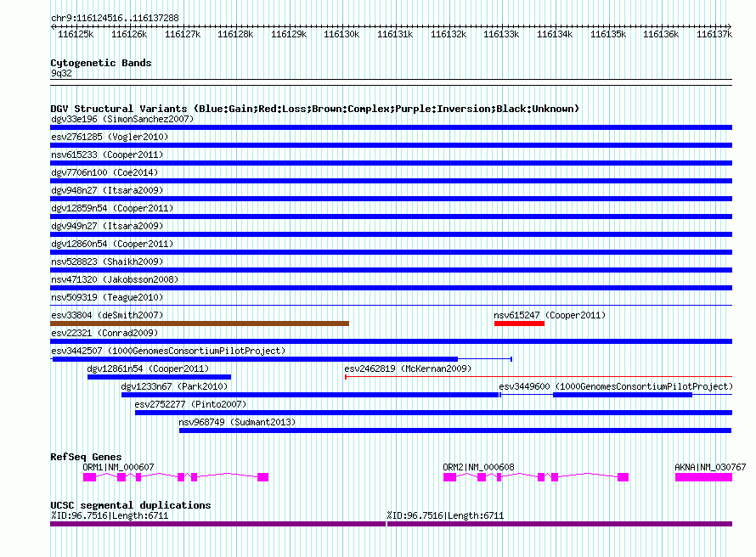This screenshot has height=557, width=756.
Task: Open the dgv7706n100 (Coe2014) variant label
Action: tap(104, 172)
